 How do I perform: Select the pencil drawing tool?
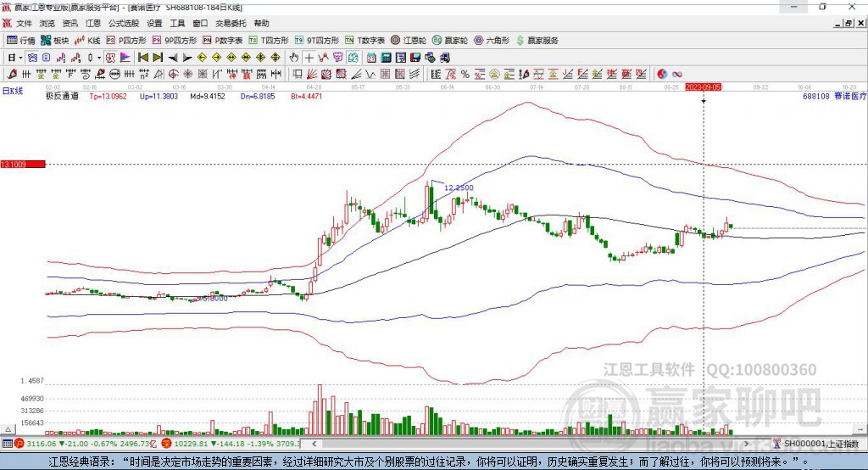(x=12, y=74)
